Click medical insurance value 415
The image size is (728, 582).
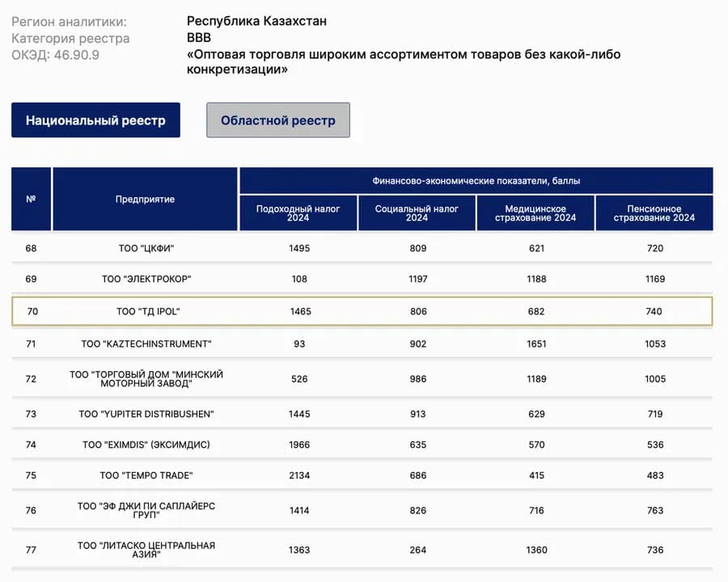pyautogui.click(x=537, y=475)
